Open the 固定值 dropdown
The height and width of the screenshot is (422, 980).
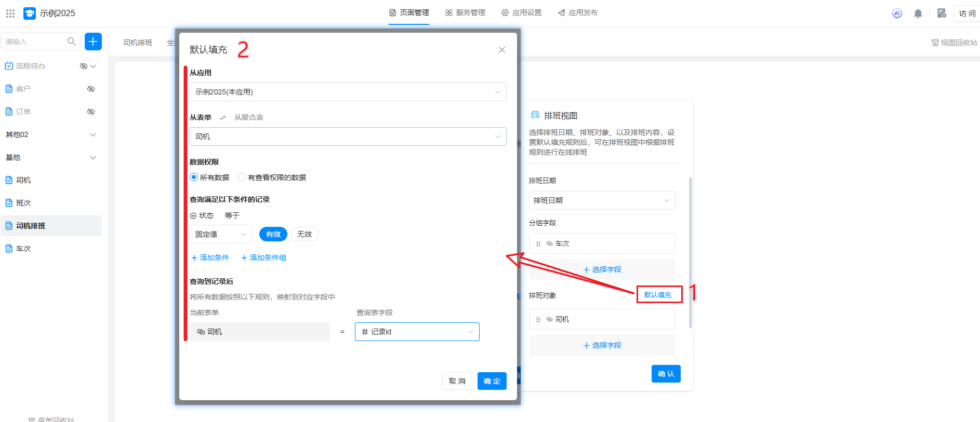click(220, 234)
